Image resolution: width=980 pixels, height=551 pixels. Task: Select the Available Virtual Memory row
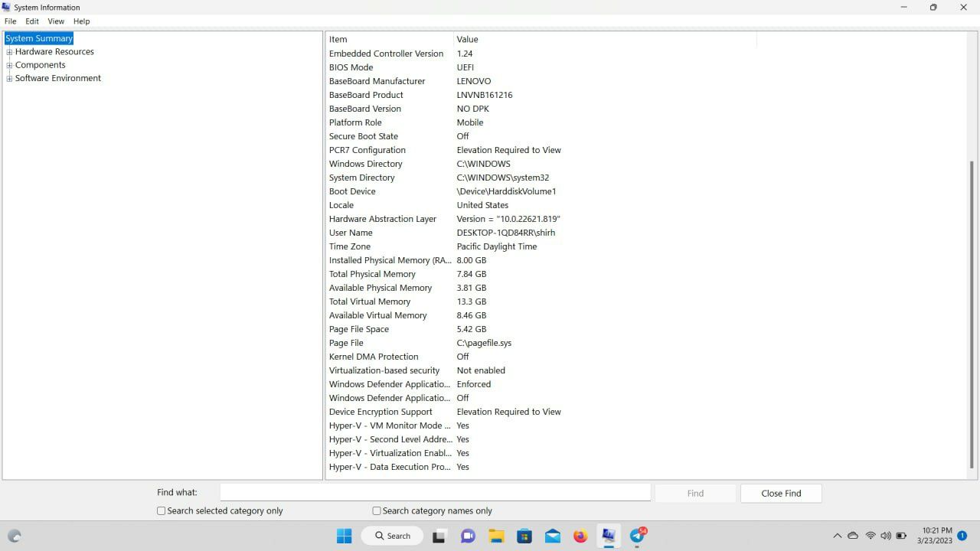[542, 315]
